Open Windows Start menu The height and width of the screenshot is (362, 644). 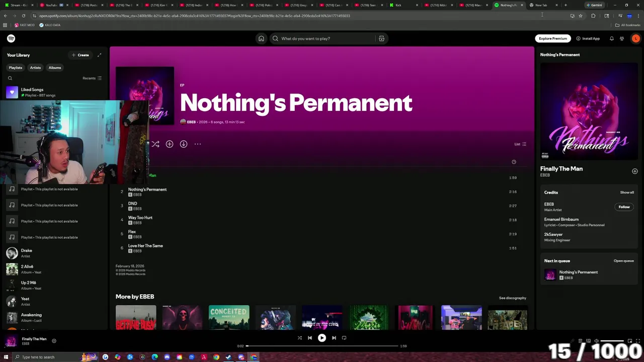click(6, 357)
